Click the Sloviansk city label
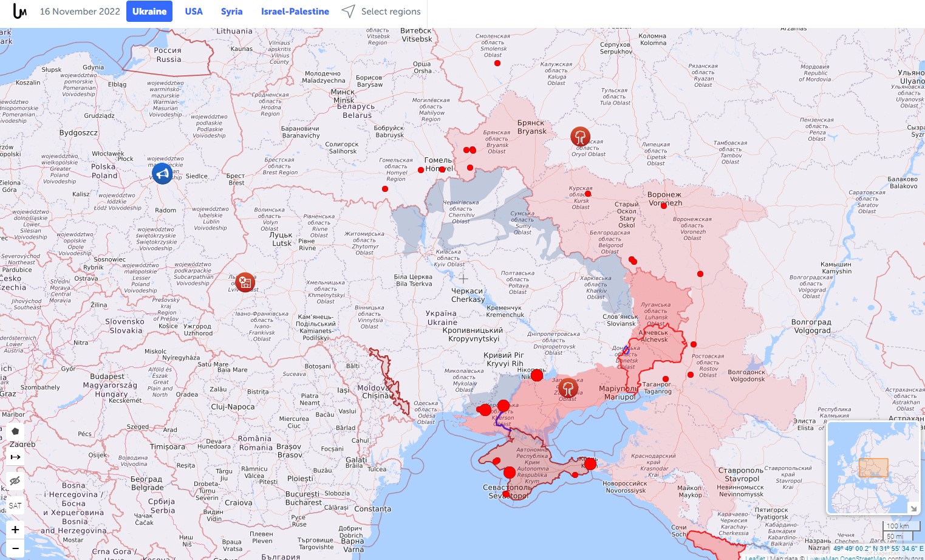Viewport: 925px width, 560px height. [x=620, y=320]
